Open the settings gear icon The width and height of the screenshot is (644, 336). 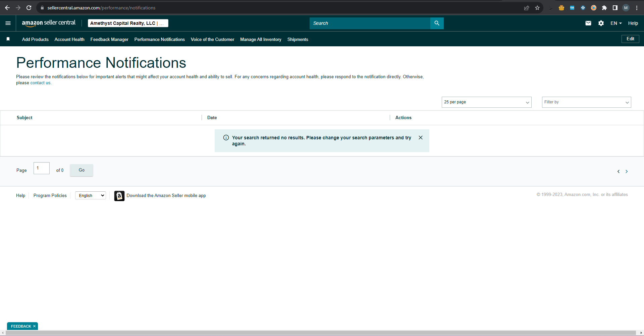(601, 23)
